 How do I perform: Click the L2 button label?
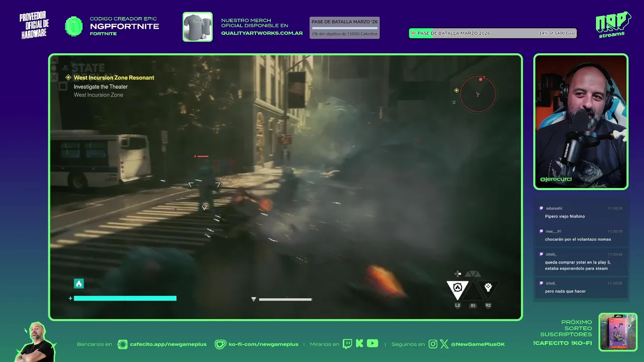coord(457,305)
